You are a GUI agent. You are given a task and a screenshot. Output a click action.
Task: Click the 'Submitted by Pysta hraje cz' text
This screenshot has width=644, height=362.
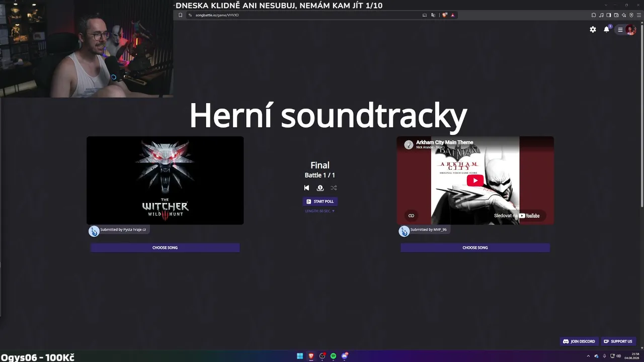(x=123, y=230)
